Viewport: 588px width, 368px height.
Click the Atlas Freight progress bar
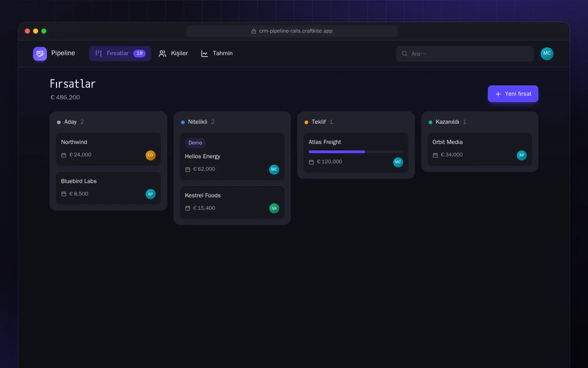click(356, 152)
